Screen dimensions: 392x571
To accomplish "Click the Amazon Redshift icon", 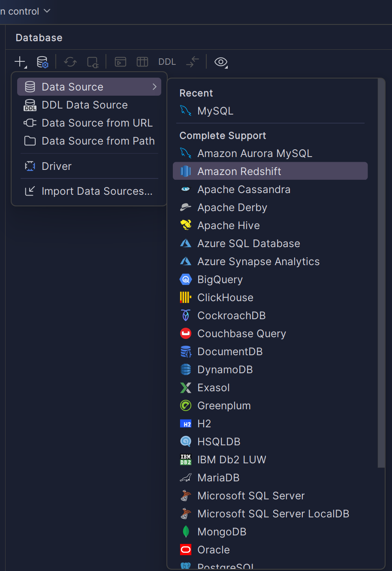I will (x=186, y=171).
